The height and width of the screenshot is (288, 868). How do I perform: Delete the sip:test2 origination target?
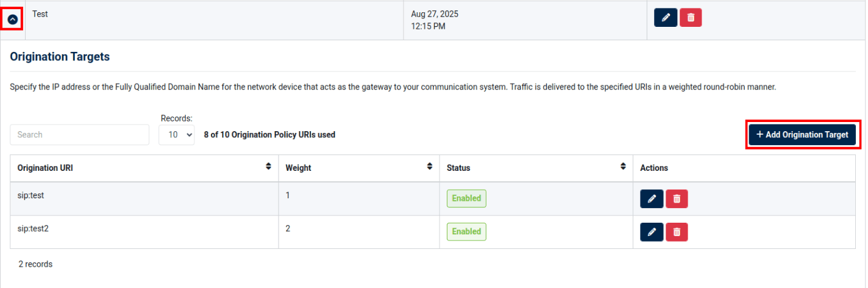677,232
